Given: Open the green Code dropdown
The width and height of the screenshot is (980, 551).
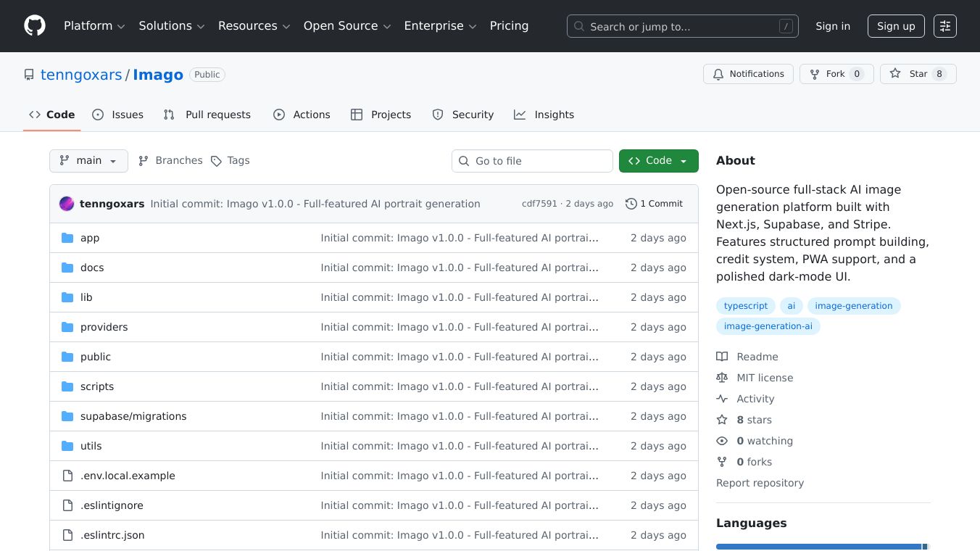Looking at the screenshot, I should click(x=658, y=161).
